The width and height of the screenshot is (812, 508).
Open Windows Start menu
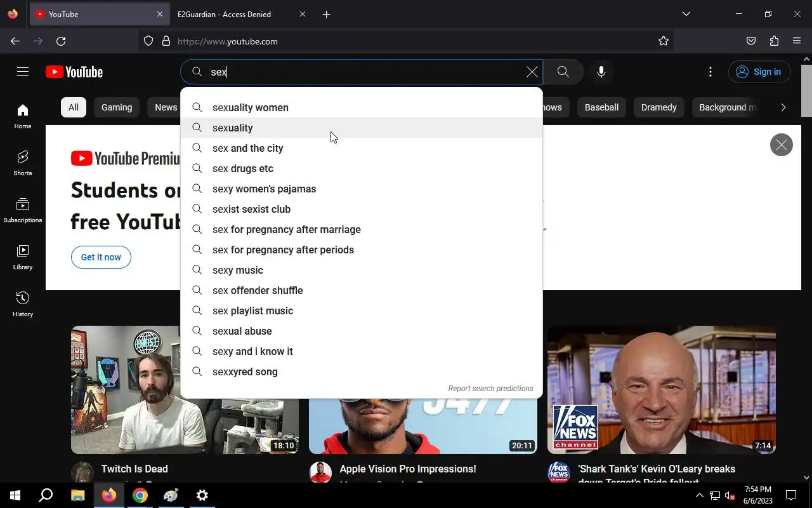pos(15,495)
